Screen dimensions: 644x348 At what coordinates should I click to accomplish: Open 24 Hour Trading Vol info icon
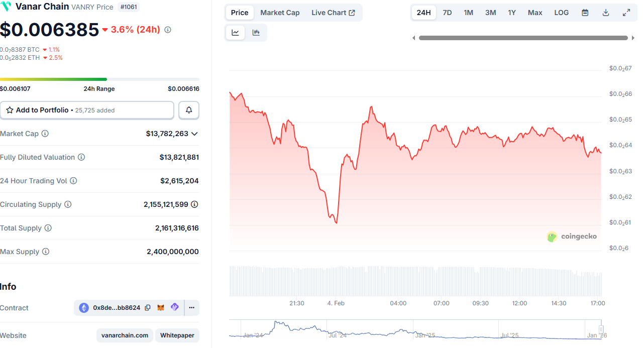coord(73,181)
